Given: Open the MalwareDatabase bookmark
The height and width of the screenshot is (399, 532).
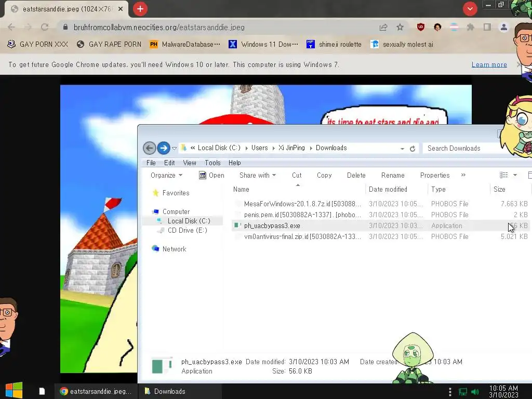Looking at the screenshot, I should click(185, 45).
